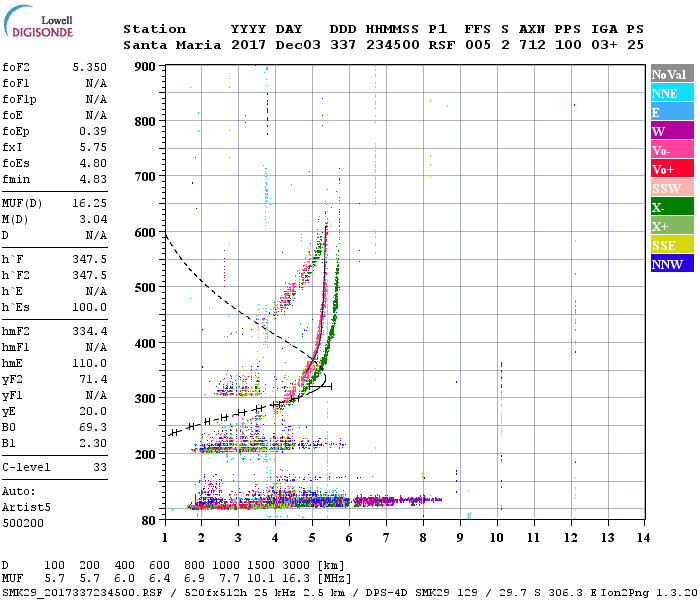The image size is (700, 600).
Task: Click the yE value 20.0
Action: (x=93, y=412)
